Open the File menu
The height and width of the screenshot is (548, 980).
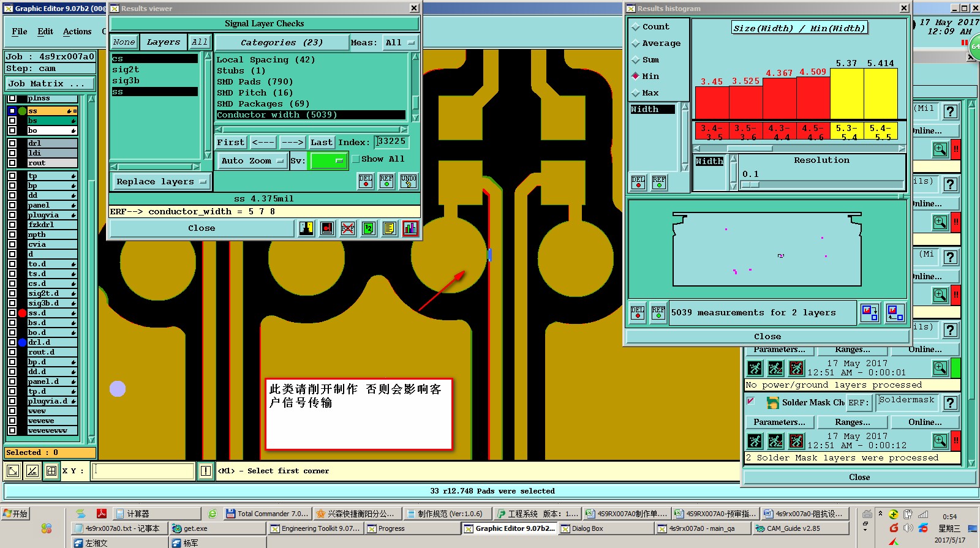(x=20, y=32)
